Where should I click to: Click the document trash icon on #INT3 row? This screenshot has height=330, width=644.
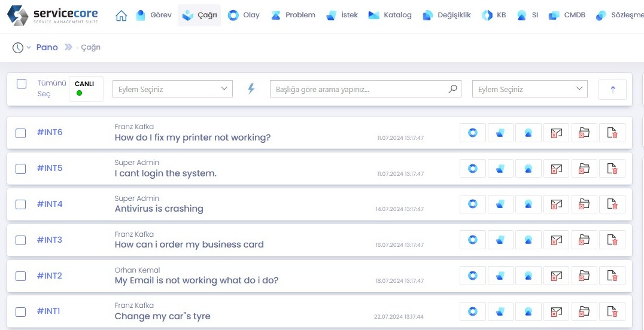612,240
